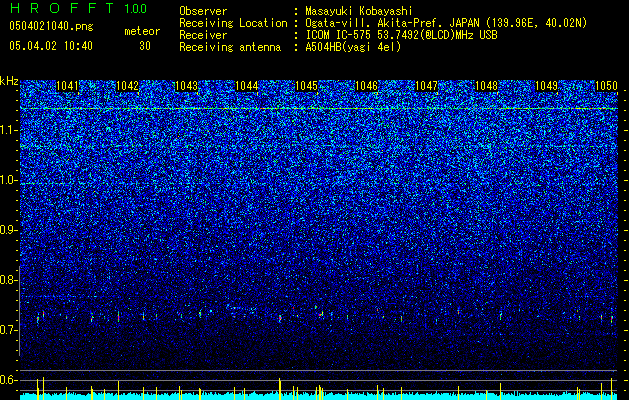
Task: Click the 0.7 frequency axis label
Action: pos(9,330)
